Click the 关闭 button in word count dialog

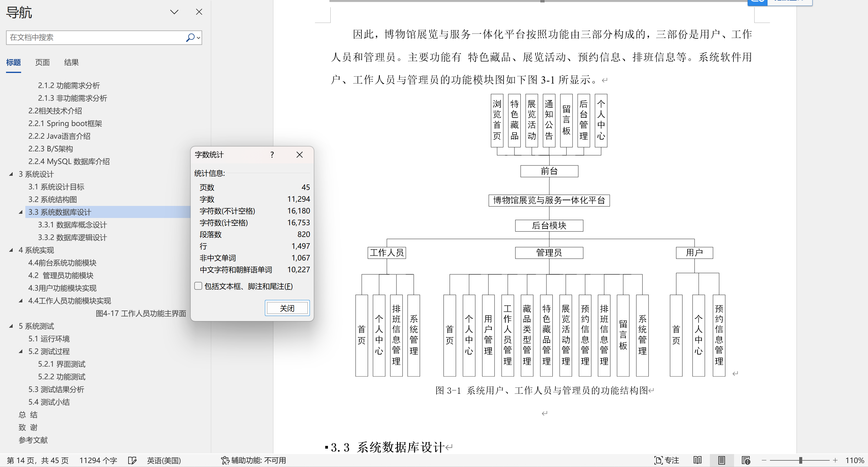(x=287, y=308)
